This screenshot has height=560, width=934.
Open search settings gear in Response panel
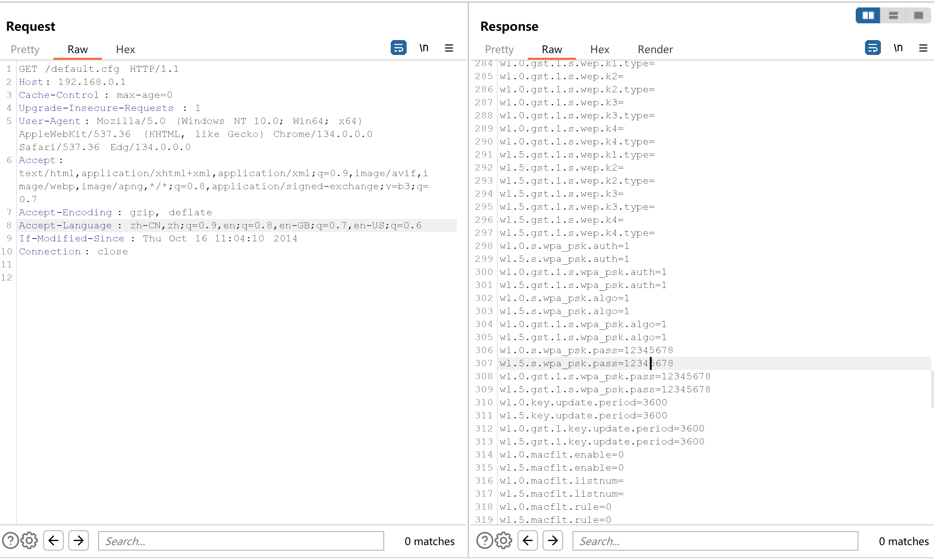coord(503,540)
